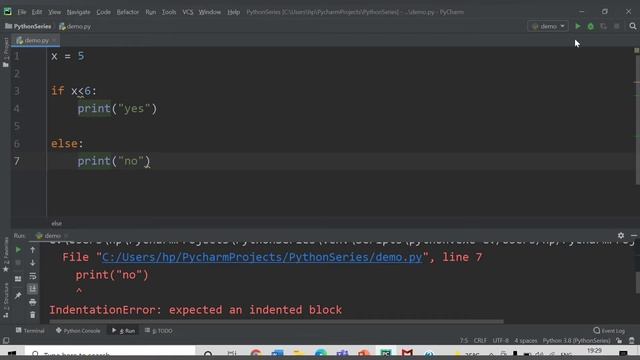Place cursor on line 1 code x = 5
This screenshot has width=640, height=360.
click(x=68, y=56)
